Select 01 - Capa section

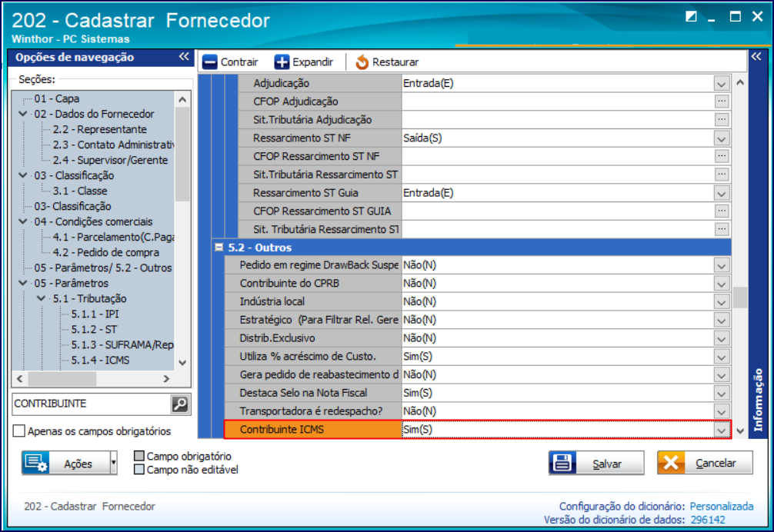(57, 98)
